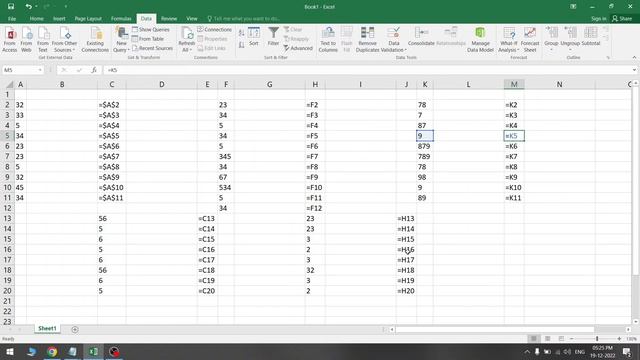Open Windows Start menu
Viewport: 640px width, 360px height.
click(9, 351)
